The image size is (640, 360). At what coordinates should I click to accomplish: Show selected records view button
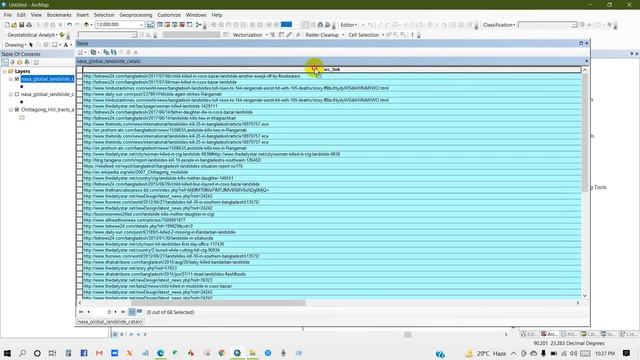pyautogui.click(x=139, y=312)
